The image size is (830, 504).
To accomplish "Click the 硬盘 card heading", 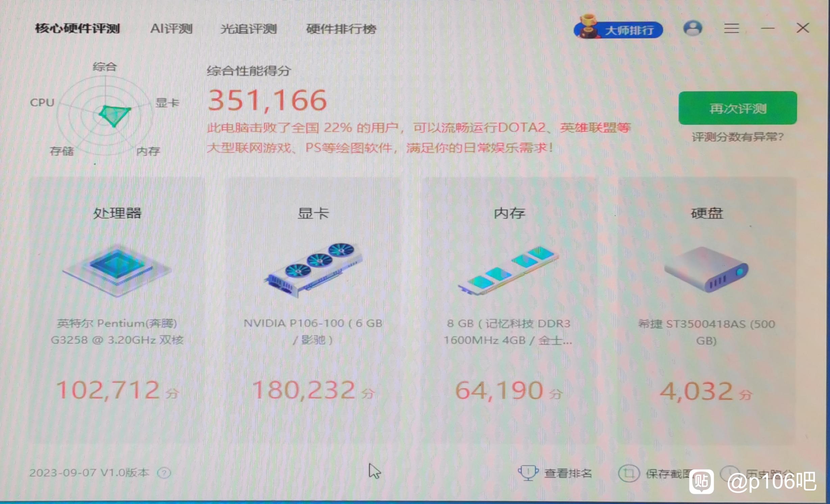I will 707,213.
